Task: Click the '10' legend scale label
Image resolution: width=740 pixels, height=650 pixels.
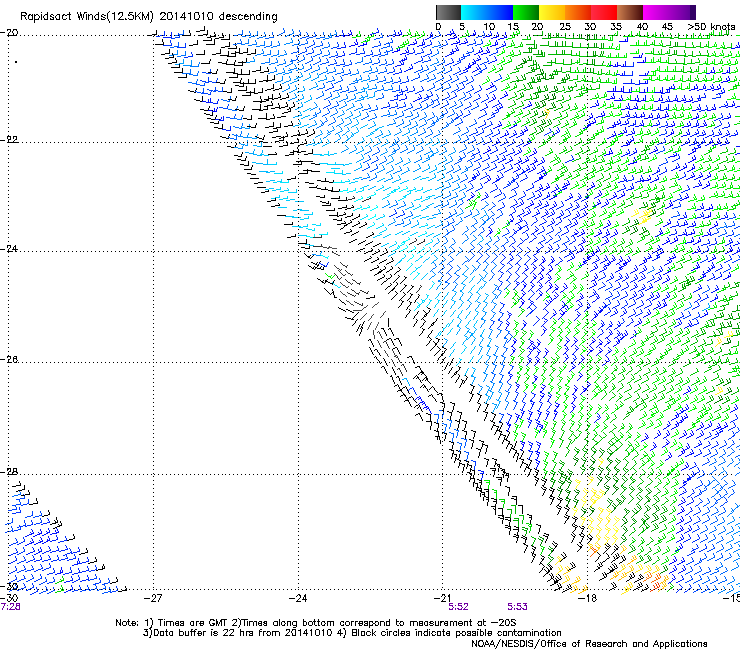Action: 489,27
